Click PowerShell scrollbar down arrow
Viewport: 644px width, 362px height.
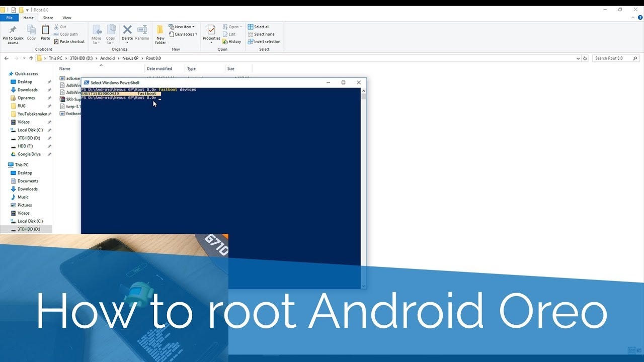[x=364, y=286]
